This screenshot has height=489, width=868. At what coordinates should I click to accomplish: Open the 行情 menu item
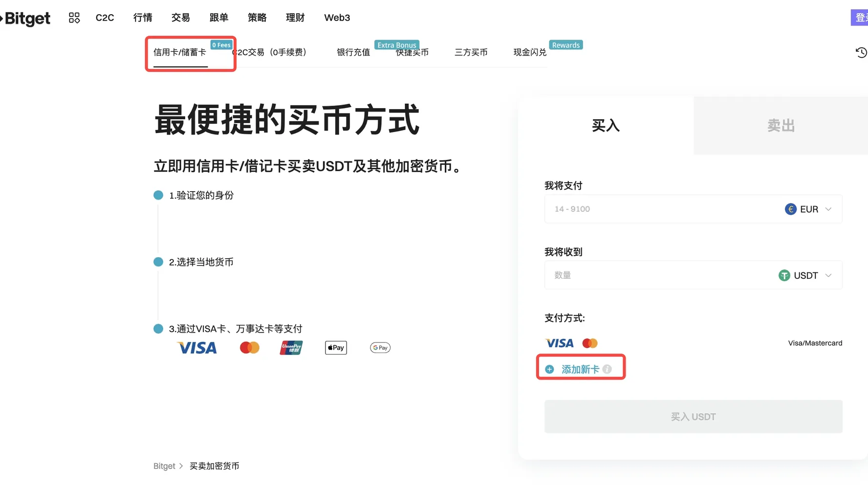coord(143,18)
